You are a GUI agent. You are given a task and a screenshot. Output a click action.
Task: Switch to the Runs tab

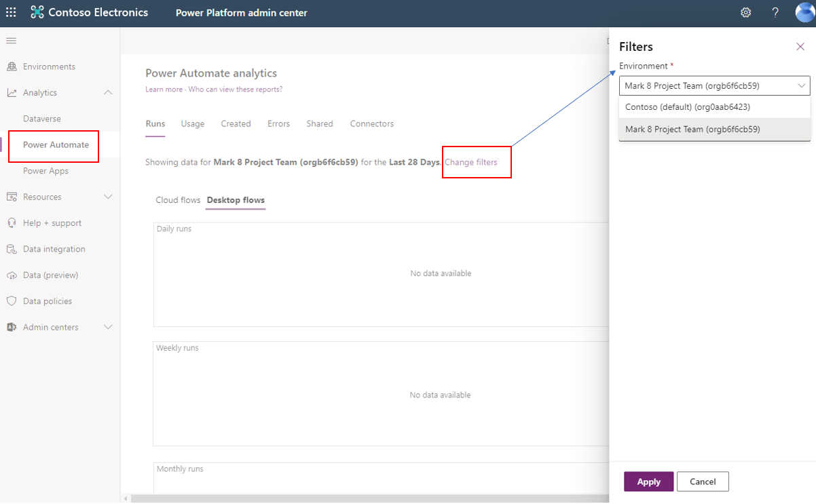click(x=155, y=123)
